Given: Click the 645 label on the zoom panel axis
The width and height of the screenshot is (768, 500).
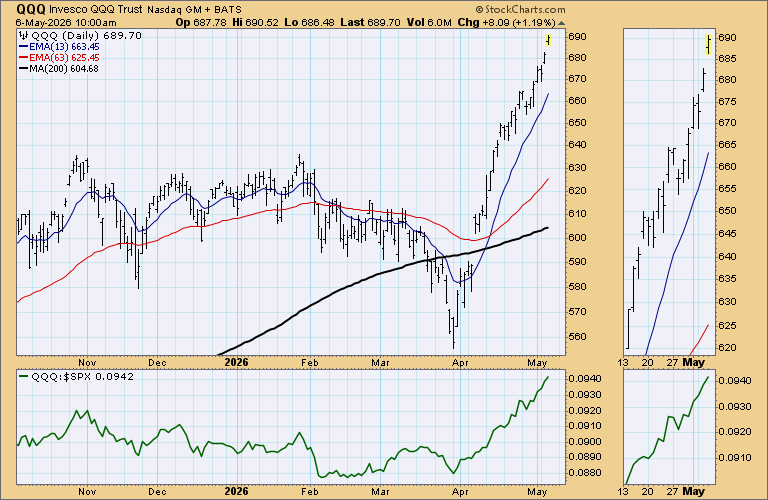Looking at the screenshot, I should point(727,234).
